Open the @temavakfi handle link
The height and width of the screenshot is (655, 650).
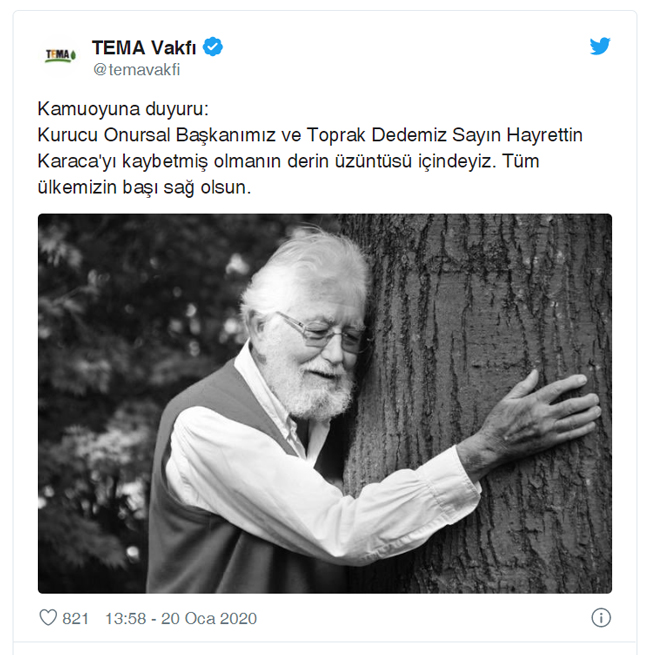(x=136, y=70)
